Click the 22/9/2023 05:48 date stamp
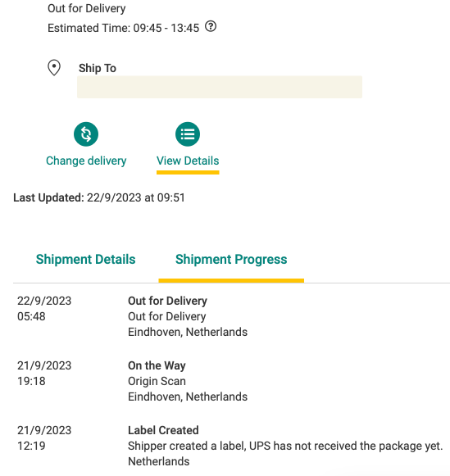This screenshot has height=476, width=450. point(44,308)
